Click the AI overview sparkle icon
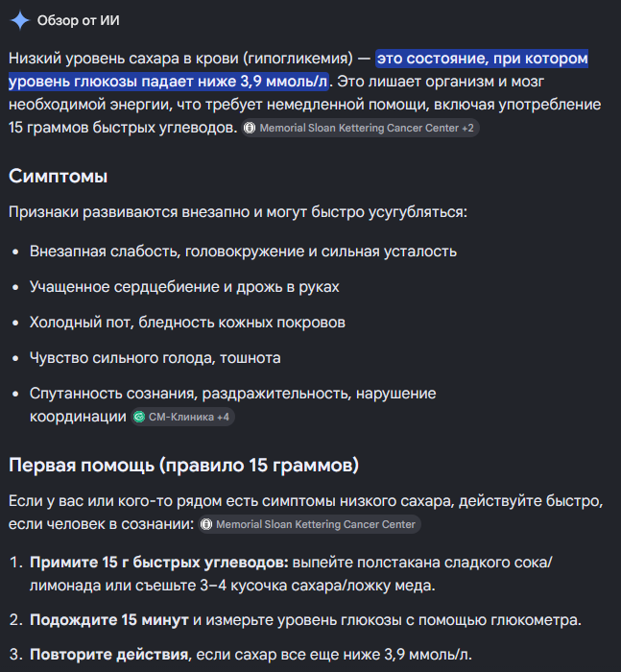Image resolution: width=621 pixels, height=672 pixels. coord(20,20)
